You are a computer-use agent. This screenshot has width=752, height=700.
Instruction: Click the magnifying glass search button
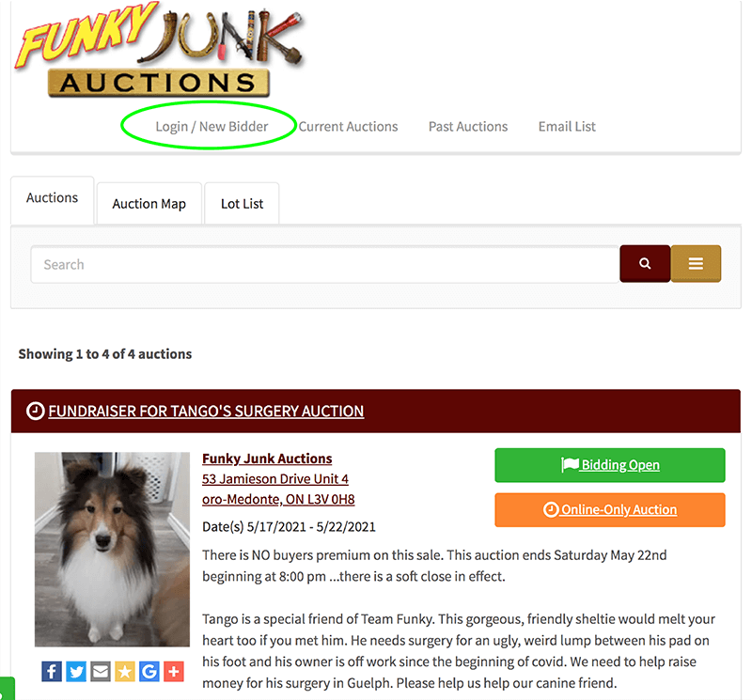(x=645, y=264)
